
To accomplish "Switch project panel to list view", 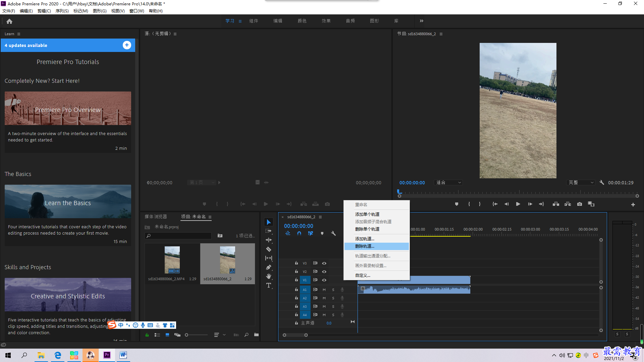I will [157, 335].
